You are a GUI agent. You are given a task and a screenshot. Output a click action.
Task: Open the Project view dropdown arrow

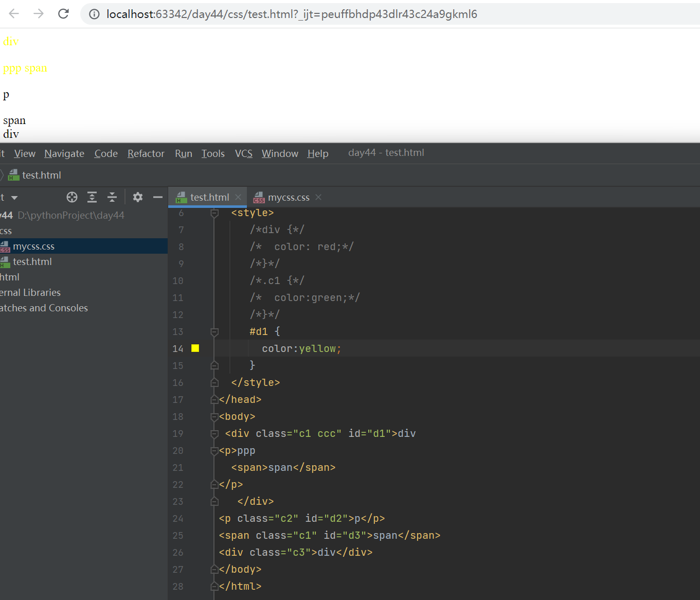click(x=14, y=198)
